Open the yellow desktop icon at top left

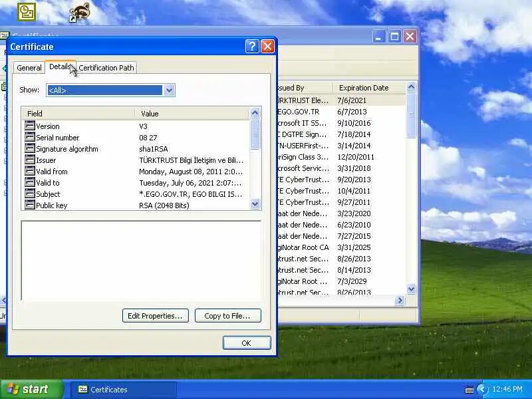(27, 12)
